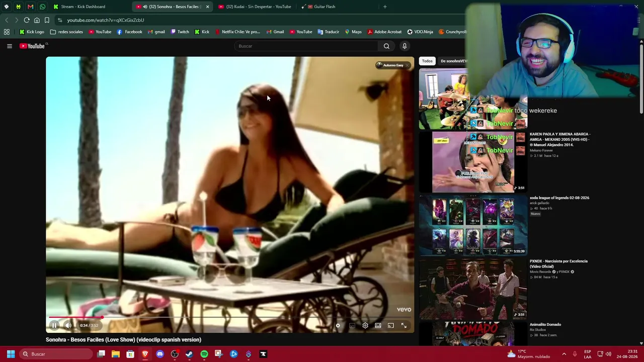
Task: Open the Traducir bookmark
Action: point(328,32)
